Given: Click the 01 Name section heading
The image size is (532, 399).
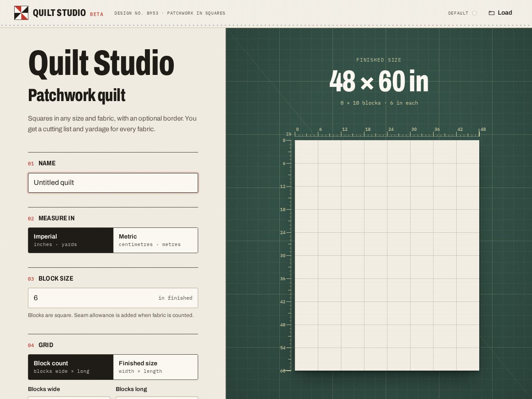Looking at the screenshot, I should tap(42, 164).
